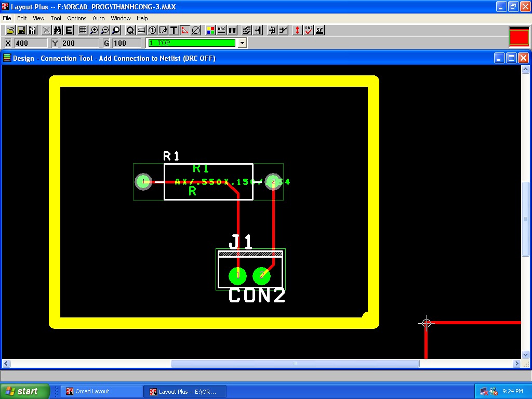The height and width of the screenshot is (399, 532).
Task: Click the red color box at toolbar right
Action: pyautogui.click(x=519, y=36)
